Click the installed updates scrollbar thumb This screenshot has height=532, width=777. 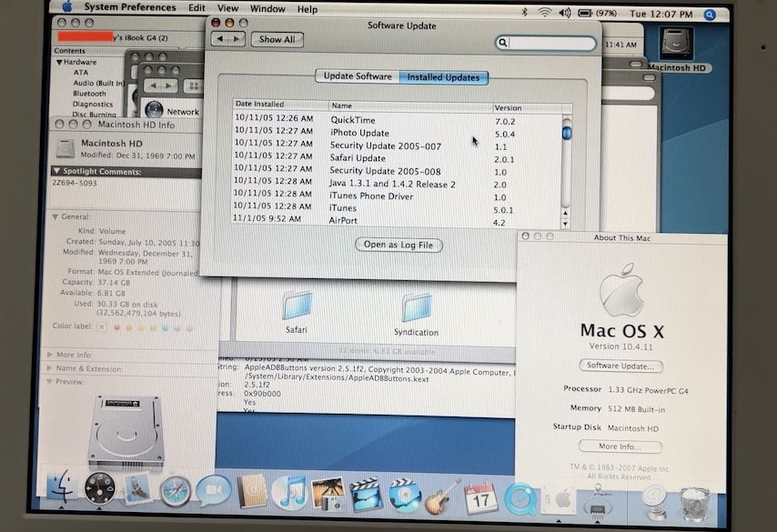click(x=567, y=133)
